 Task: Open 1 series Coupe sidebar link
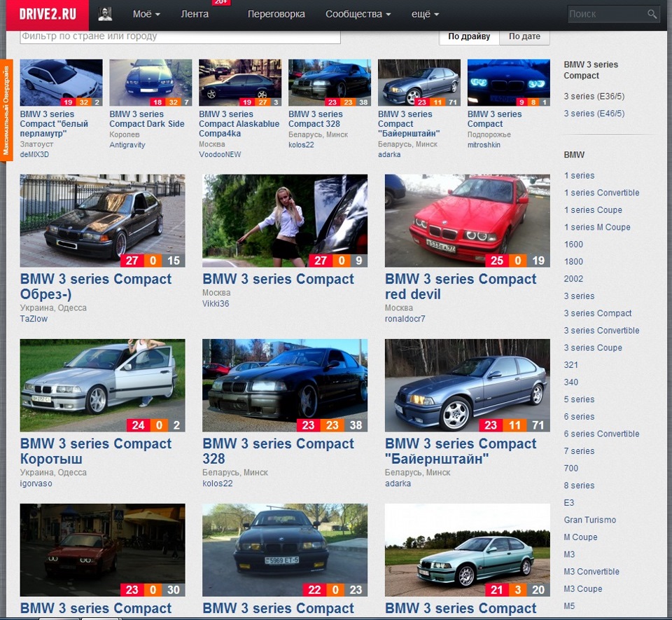(x=593, y=209)
